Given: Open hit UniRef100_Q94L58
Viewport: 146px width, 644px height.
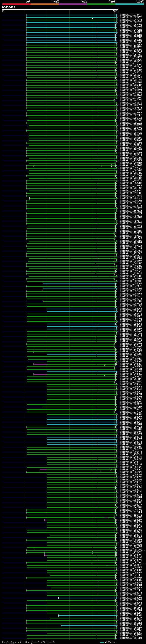Looking at the screenshot, I should coord(131,364).
